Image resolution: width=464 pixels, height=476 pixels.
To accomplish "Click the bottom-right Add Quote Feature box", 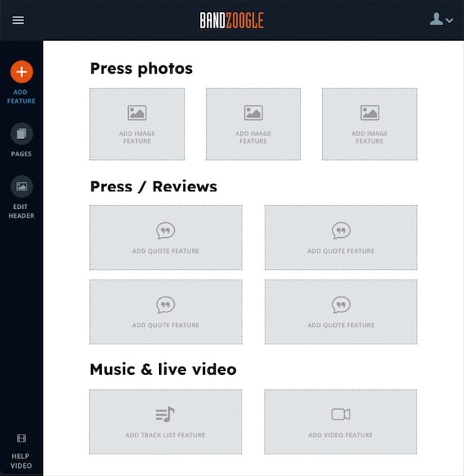I will pyautogui.click(x=341, y=312).
